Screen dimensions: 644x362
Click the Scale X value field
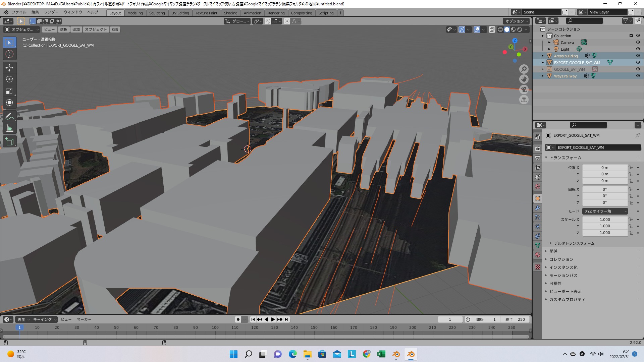(605, 220)
